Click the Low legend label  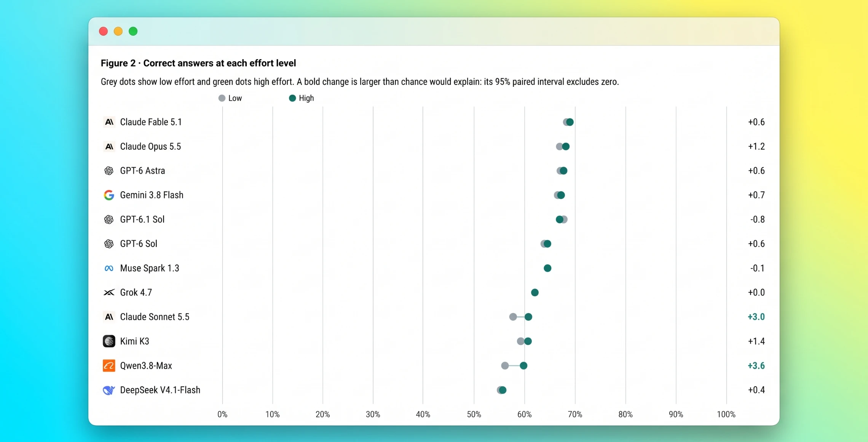(235, 98)
